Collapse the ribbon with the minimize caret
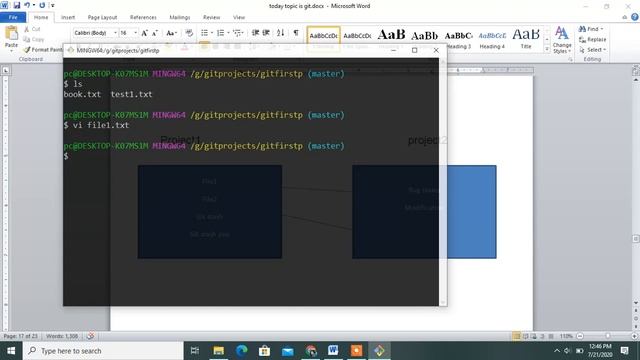Viewport: 640px width, 360px height. click(x=624, y=17)
